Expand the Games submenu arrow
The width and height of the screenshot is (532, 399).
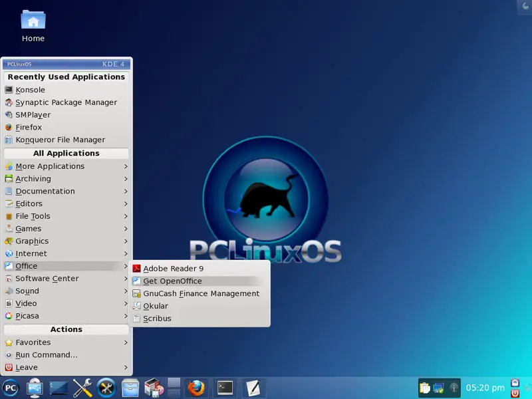126,229
